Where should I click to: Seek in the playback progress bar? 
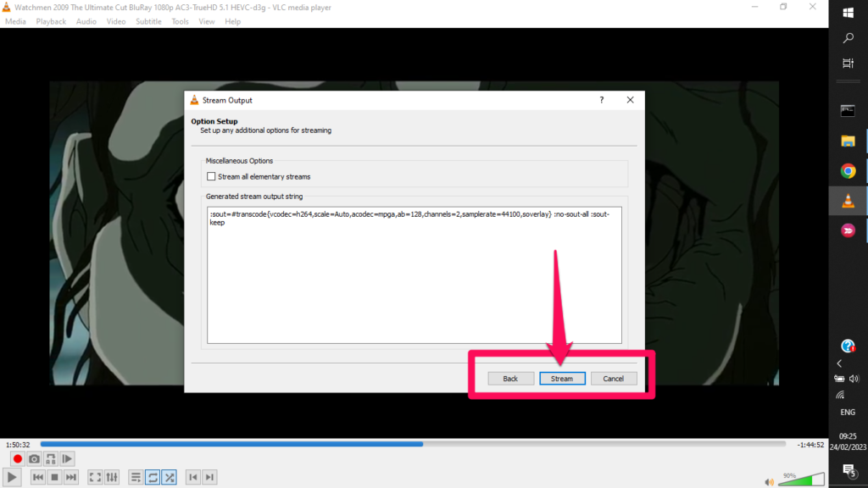[x=413, y=444]
